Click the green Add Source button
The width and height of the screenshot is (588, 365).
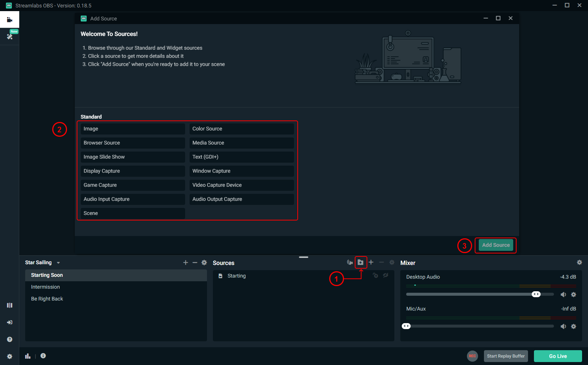[x=496, y=245]
